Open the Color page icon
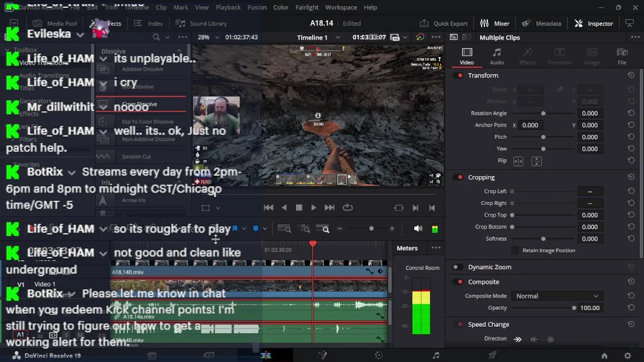644x362 pixels. point(379,355)
